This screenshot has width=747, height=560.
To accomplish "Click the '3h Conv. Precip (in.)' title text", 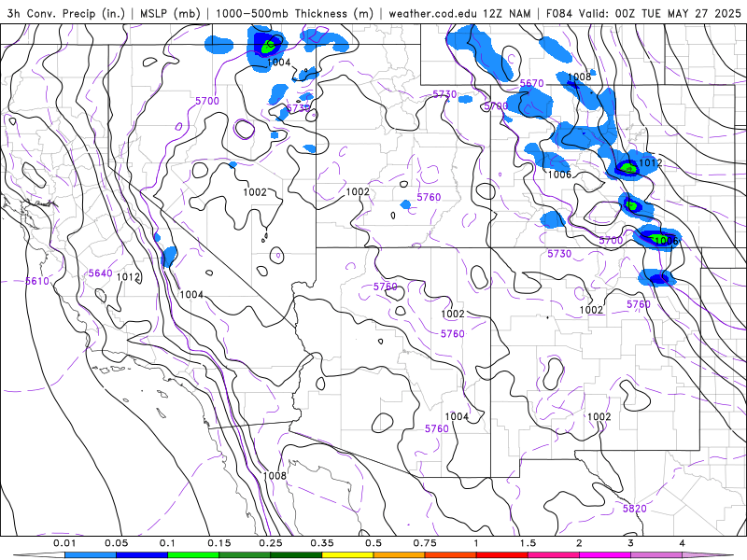I will tap(65, 13).
